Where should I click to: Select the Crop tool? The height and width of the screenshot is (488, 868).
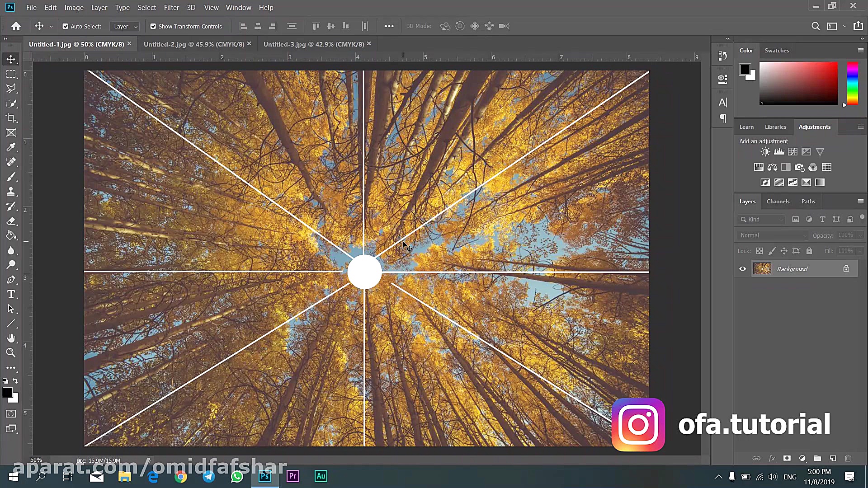11,118
